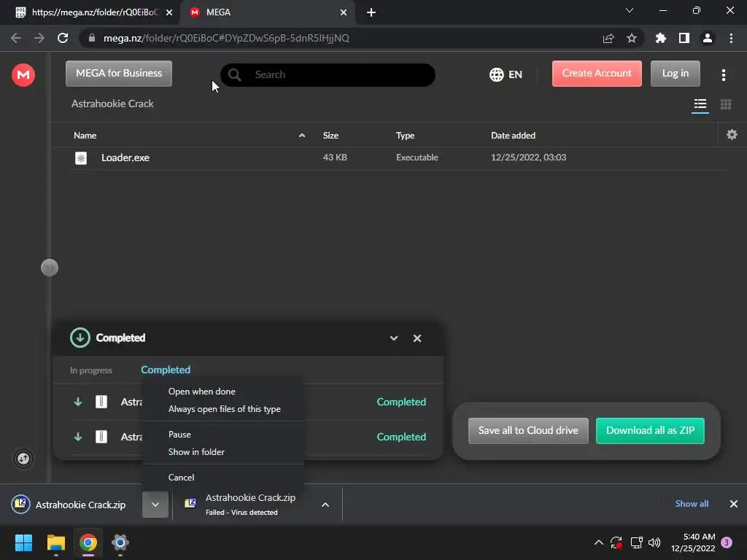The width and height of the screenshot is (747, 560).
Task: Click the Chrome taskbar icon
Action: point(88,542)
